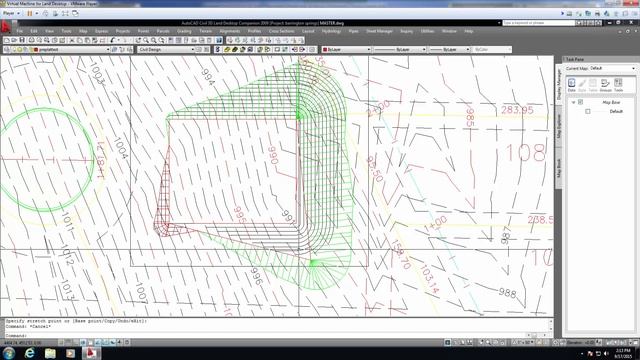
Task: Click the Data icon in Task Pane
Action: [x=571, y=85]
